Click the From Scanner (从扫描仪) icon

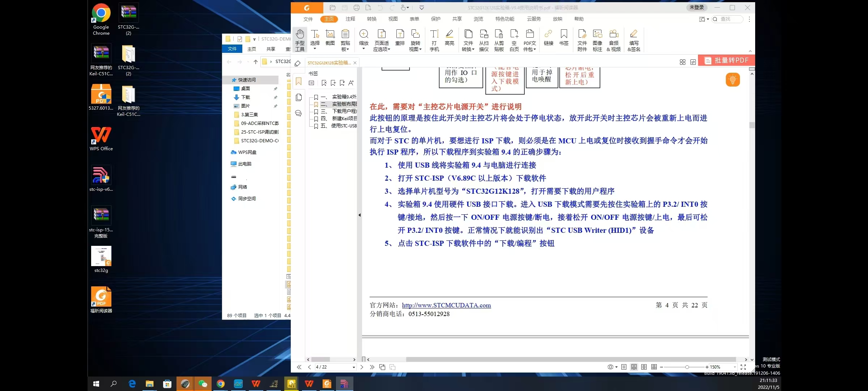tap(484, 40)
